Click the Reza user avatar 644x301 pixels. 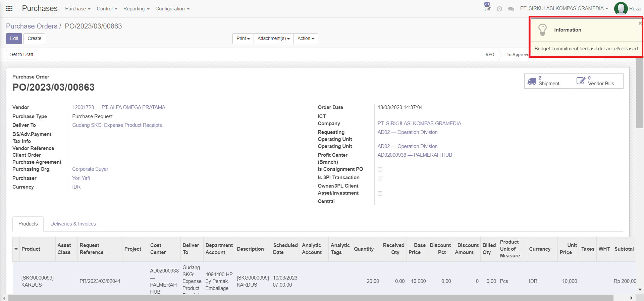tap(621, 8)
